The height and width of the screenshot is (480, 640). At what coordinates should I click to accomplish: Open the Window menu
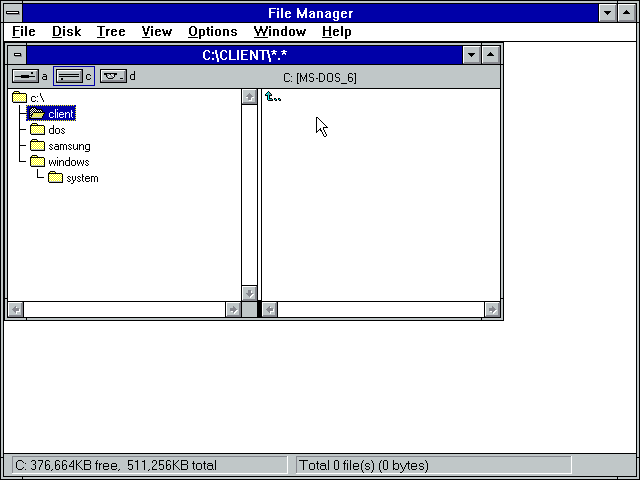280,31
